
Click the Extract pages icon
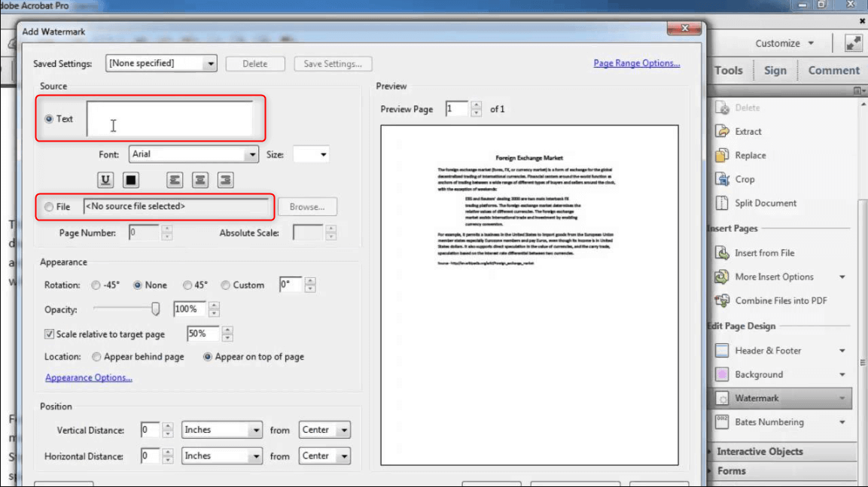coord(722,131)
